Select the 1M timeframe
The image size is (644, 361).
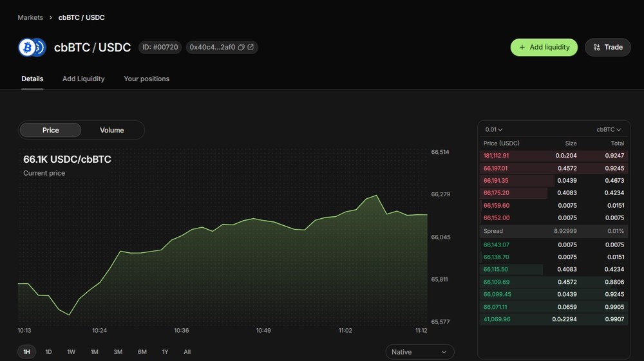(95, 351)
